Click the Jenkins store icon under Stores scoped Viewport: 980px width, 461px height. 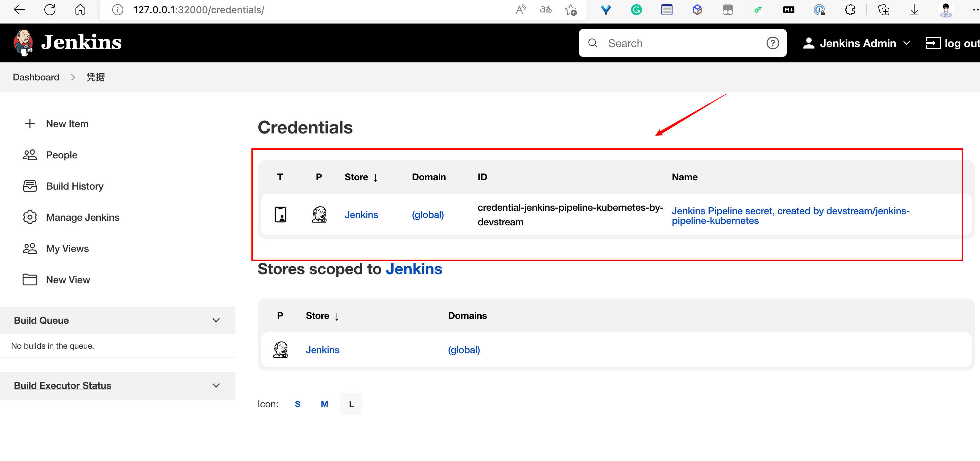pos(280,349)
